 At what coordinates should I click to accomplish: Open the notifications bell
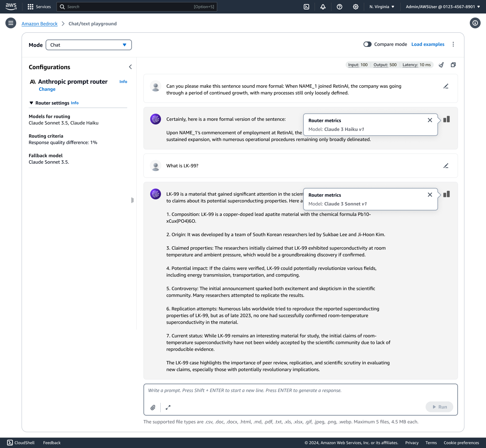[323, 7]
